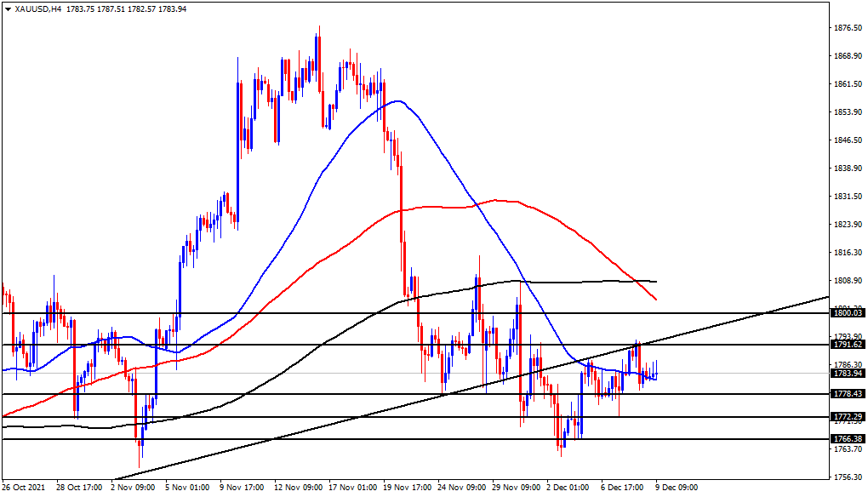Click the 1853.90 price scale value
The image size is (868, 497).
click(x=848, y=112)
